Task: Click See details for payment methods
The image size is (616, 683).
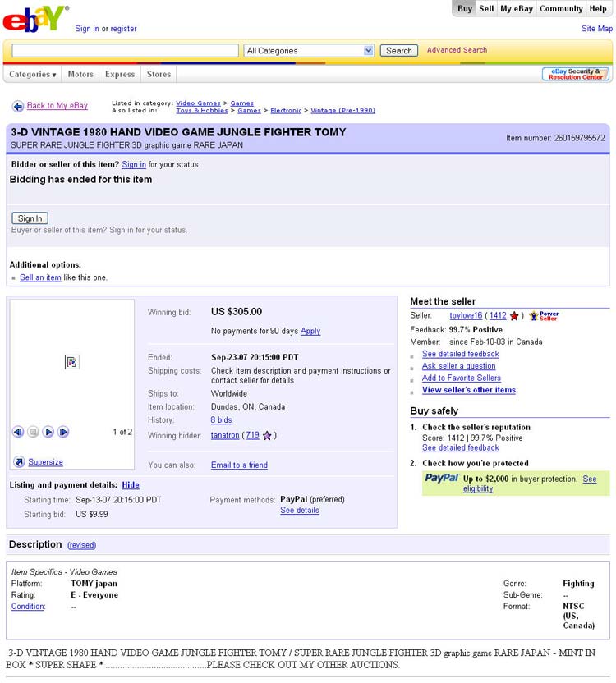Action: pyautogui.click(x=300, y=511)
